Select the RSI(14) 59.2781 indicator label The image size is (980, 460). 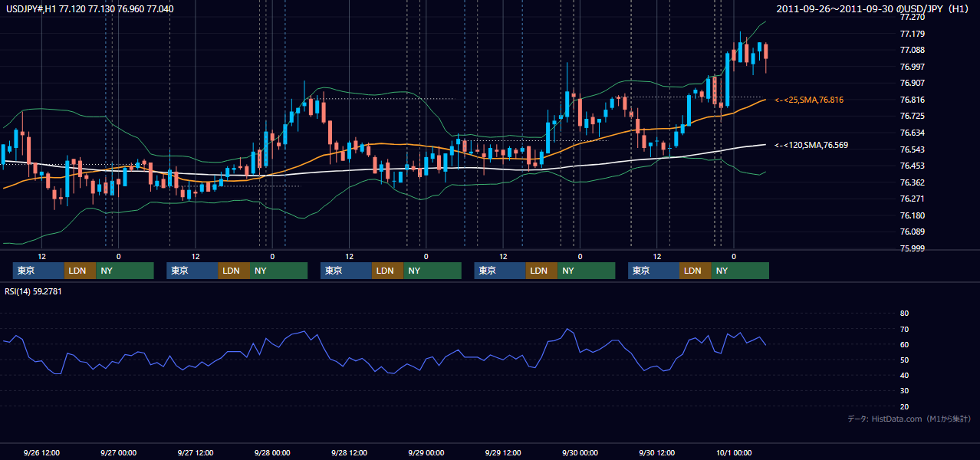33,291
